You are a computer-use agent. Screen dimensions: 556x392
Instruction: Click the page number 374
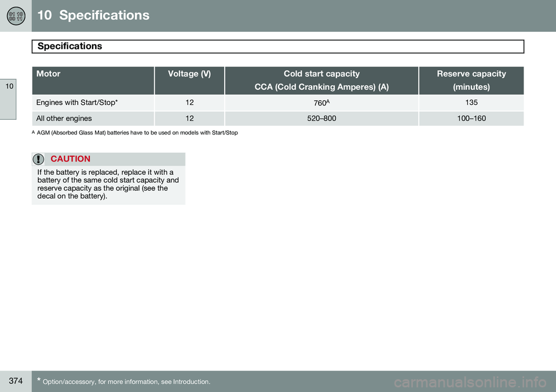click(16, 381)
